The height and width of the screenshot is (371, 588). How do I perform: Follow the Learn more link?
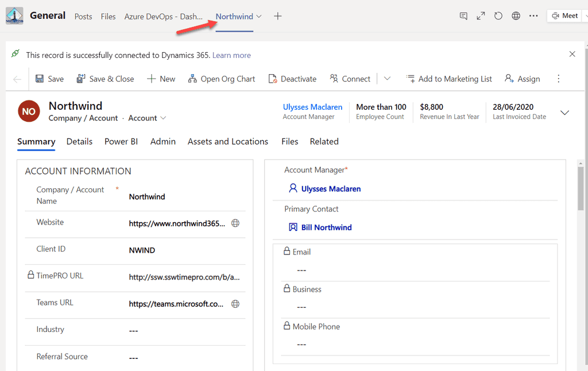231,55
